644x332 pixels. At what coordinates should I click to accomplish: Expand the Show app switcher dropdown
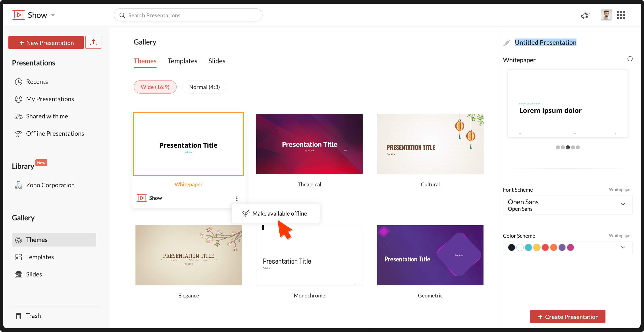[53, 15]
